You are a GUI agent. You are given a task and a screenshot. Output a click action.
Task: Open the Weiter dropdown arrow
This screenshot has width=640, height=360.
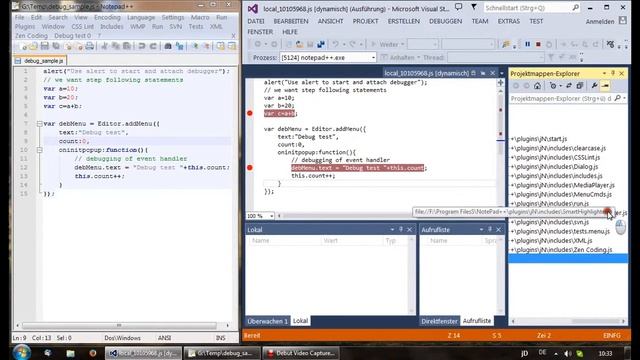[402, 44]
